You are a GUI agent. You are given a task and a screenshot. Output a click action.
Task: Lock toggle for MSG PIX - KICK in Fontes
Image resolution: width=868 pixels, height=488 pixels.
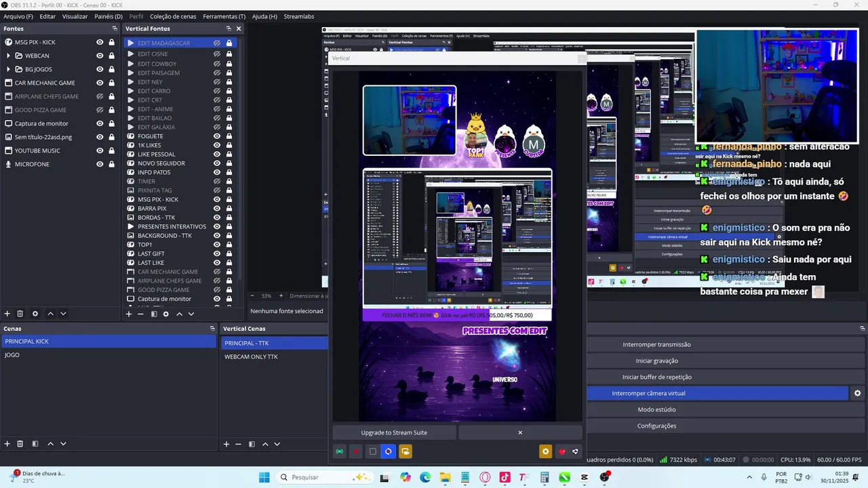(x=111, y=42)
